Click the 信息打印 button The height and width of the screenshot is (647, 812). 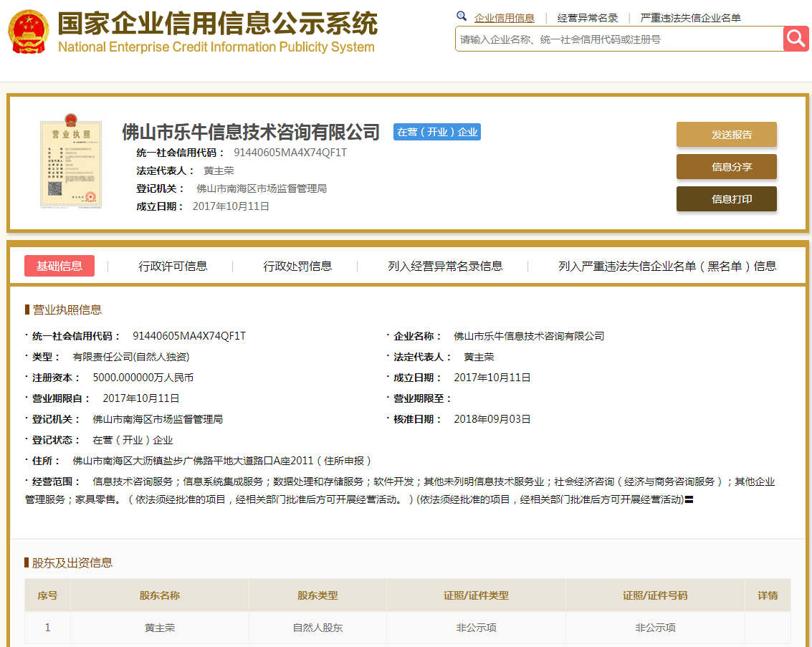(726, 198)
